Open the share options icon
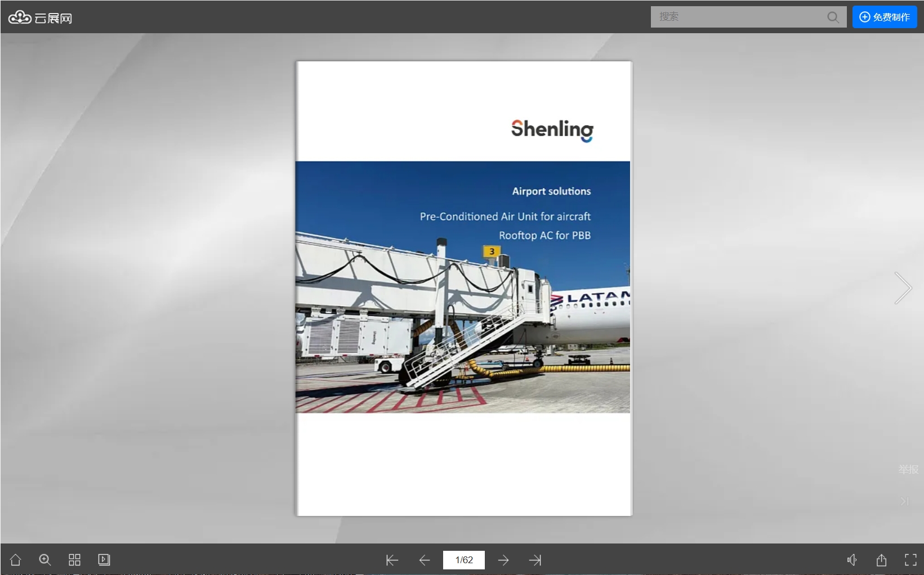Image resolution: width=924 pixels, height=575 pixels. pyautogui.click(x=881, y=560)
